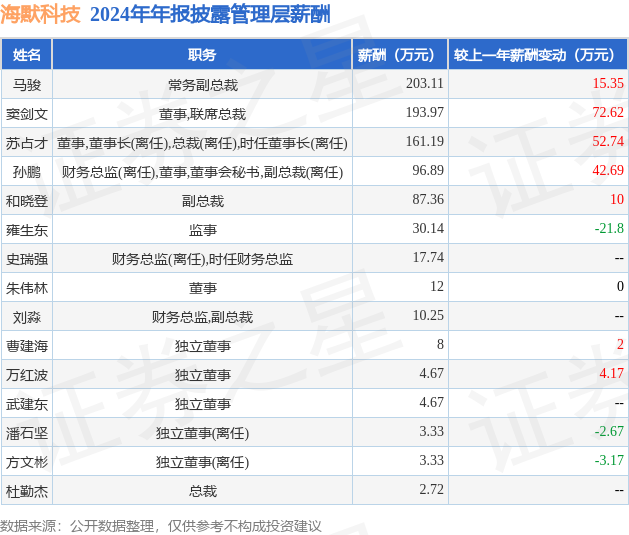Click 苏占才's position cell with 董事长(离任)

click(x=203, y=143)
